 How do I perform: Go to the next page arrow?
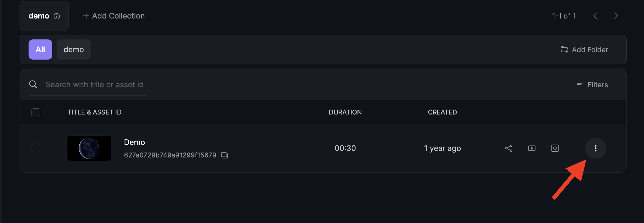[616, 16]
